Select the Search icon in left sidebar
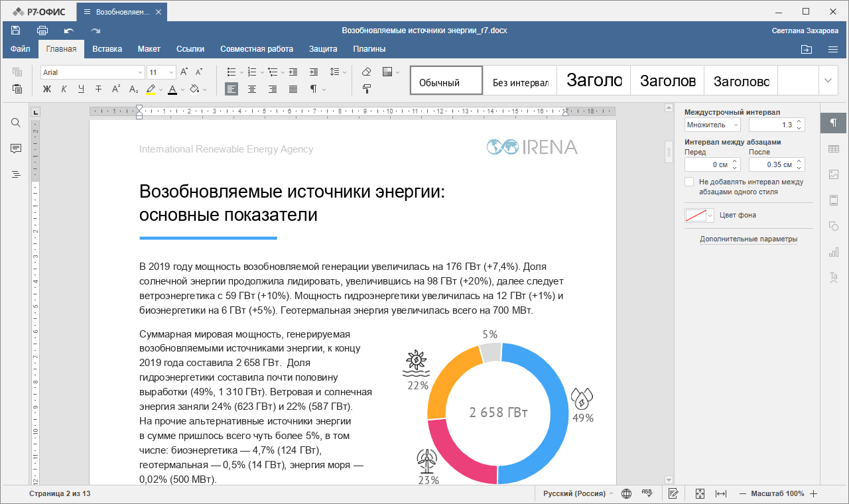 (15, 123)
